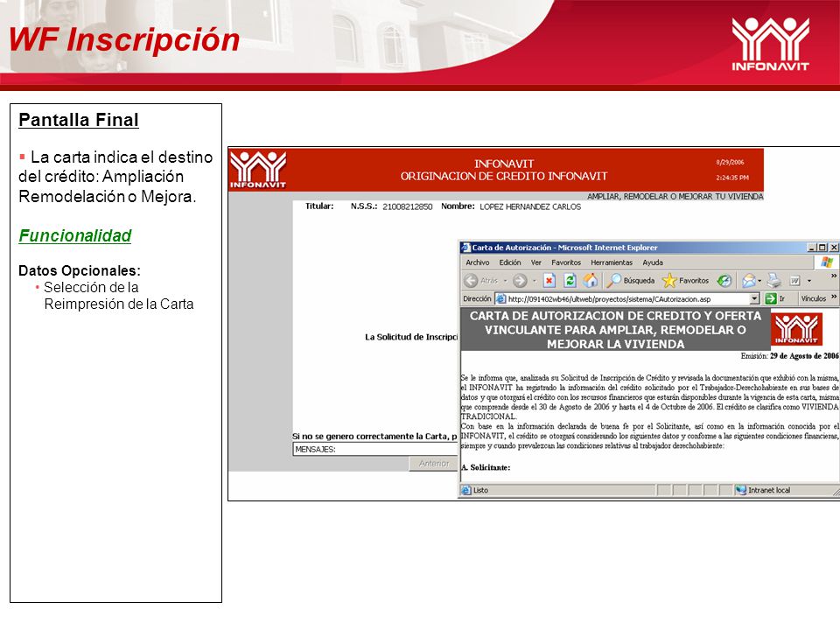This screenshot has height=630, width=840.
Task: Go to the Home page icon
Action: [591, 280]
